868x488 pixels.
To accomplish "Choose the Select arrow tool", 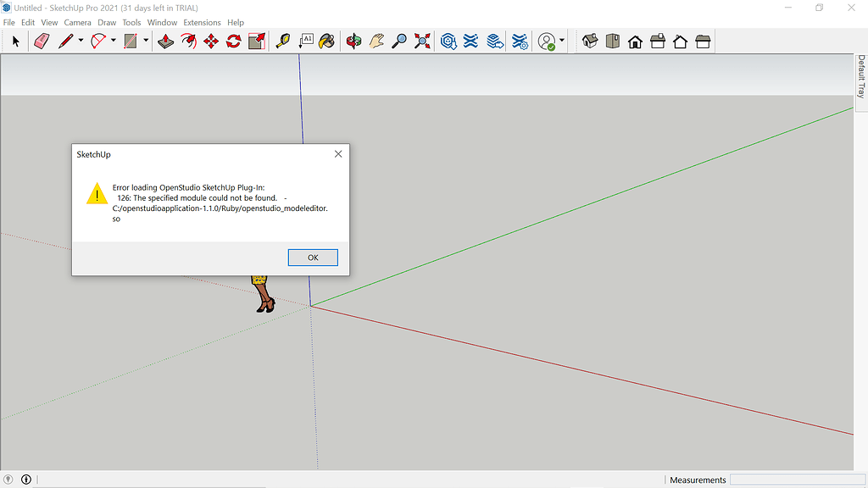I will tap(14, 40).
